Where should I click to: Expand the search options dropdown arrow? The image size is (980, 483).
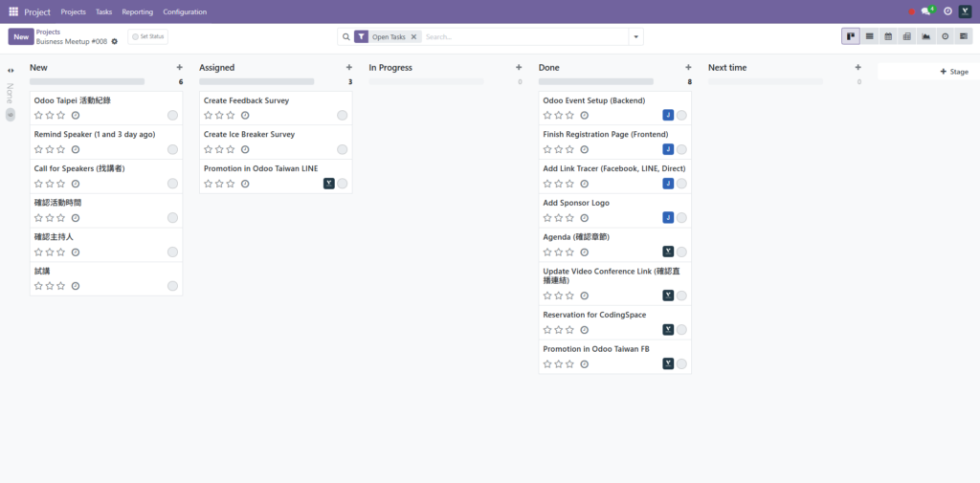(x=635, y=36)
